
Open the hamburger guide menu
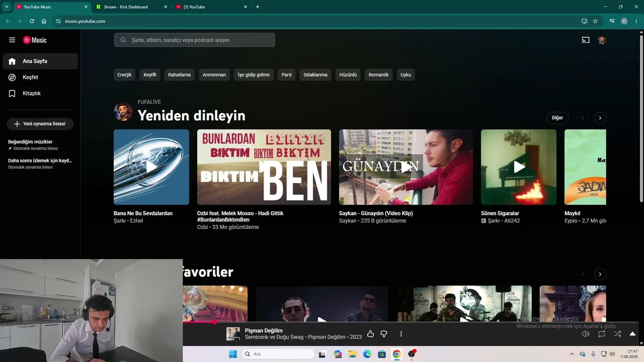point(12,40)
